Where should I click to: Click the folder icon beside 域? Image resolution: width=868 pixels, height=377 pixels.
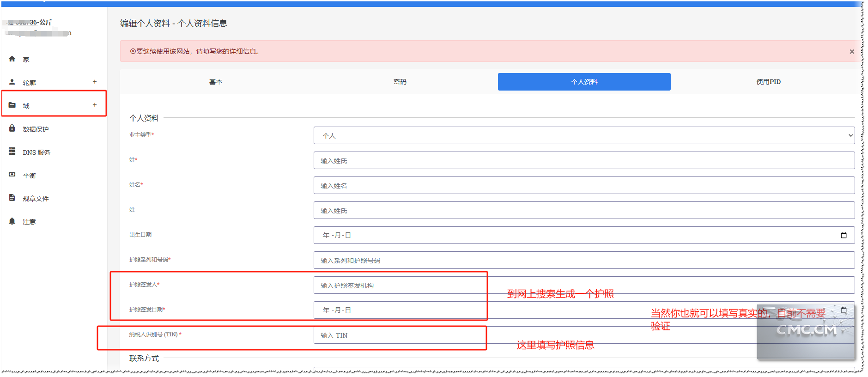coord(12,105)
